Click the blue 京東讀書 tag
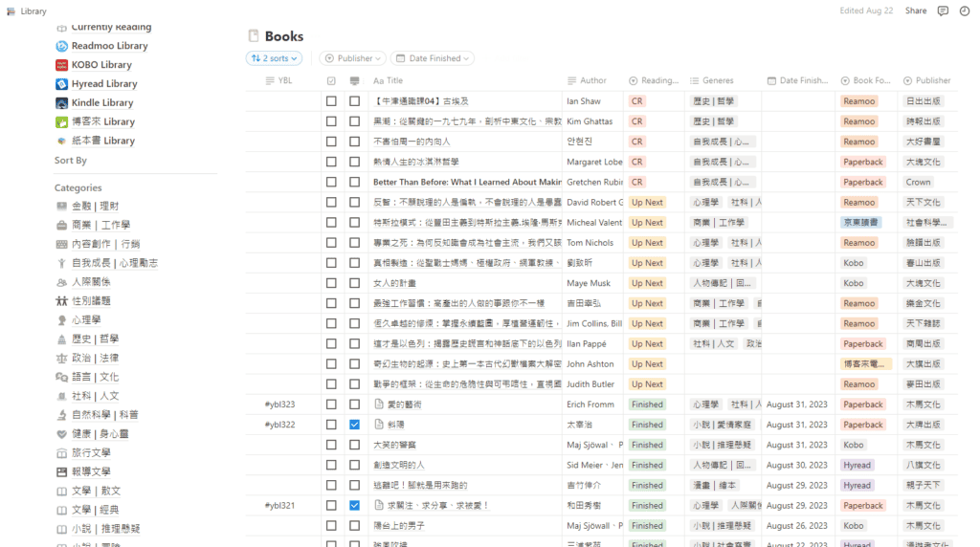 pyautogui.click(x=860, y=222)
